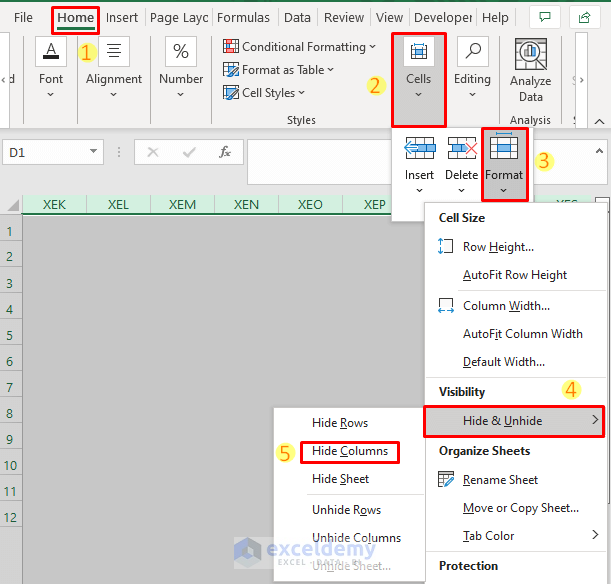The image size is (611, 584).
Task: Open the File tab
Action: point(23,18)
